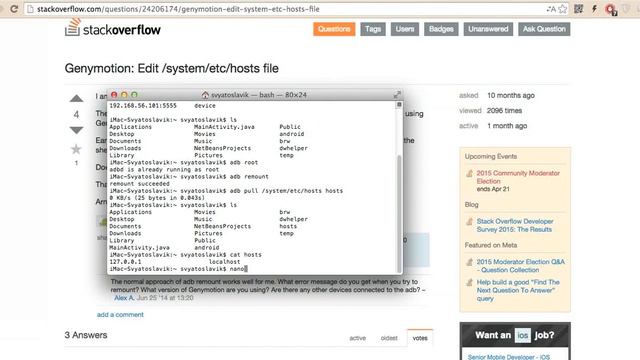This screenshot has width=640, height=360.
Task: Click the 'cat hosts' command line in terminal
Action: 185,255
